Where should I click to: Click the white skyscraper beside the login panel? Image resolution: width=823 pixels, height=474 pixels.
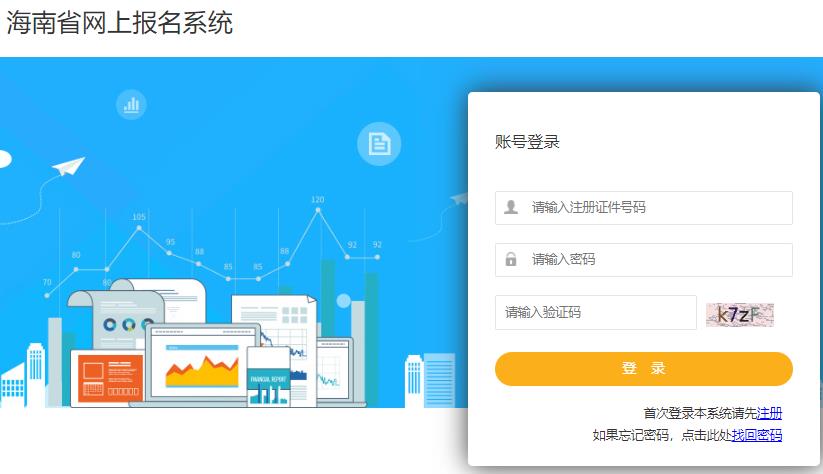[x=414, y=381]
